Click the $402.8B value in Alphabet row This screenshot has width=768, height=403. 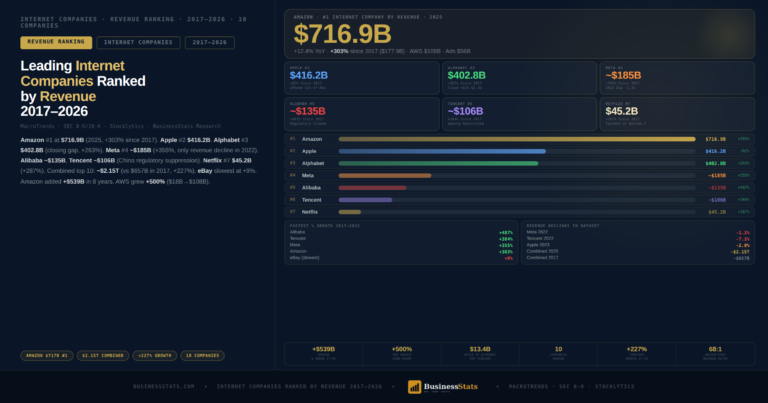pyautogui.click(x=716, y=164)
